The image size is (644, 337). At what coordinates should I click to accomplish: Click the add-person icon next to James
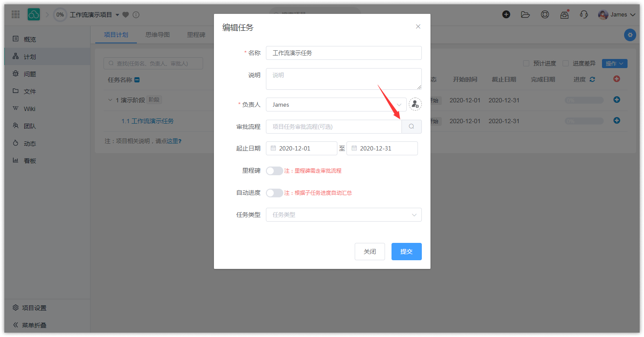[x=415, y=105]
